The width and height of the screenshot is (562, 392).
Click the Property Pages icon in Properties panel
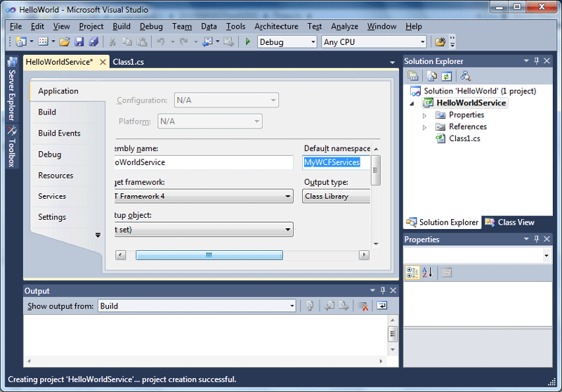(446, 273)
